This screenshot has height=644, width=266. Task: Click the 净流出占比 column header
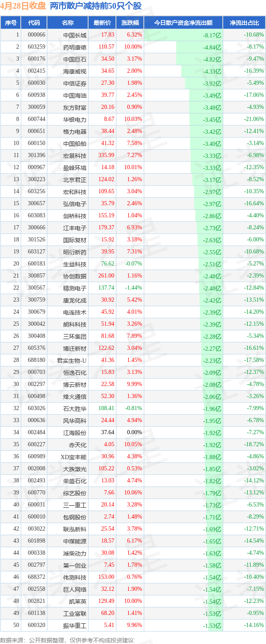coord(244,23)
